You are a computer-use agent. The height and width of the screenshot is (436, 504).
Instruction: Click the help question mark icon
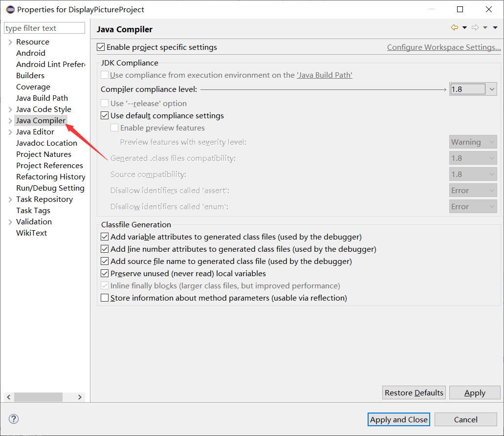coord(13,419)
